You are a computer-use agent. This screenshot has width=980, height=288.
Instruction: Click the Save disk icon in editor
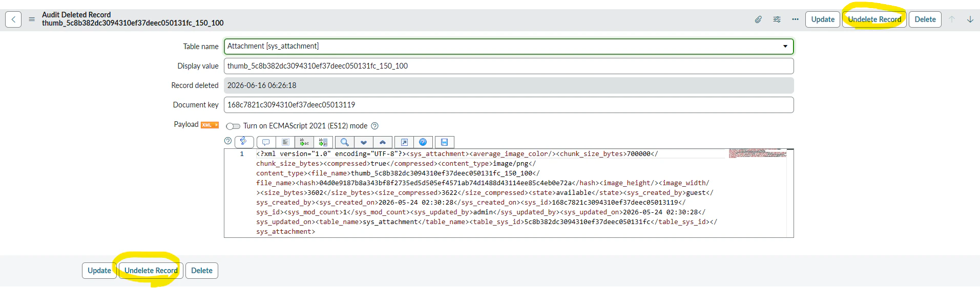click(444, 142)
